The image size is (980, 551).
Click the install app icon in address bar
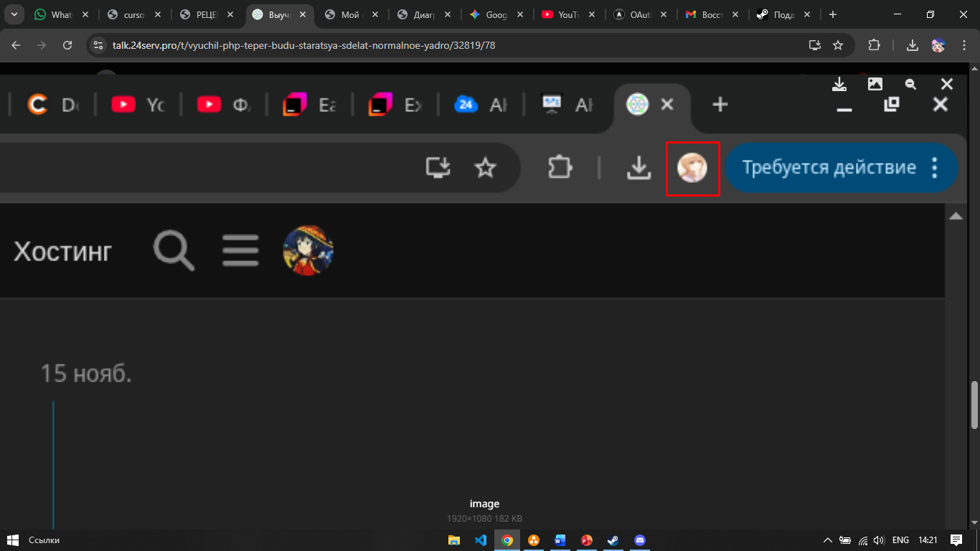click(815, 45)
